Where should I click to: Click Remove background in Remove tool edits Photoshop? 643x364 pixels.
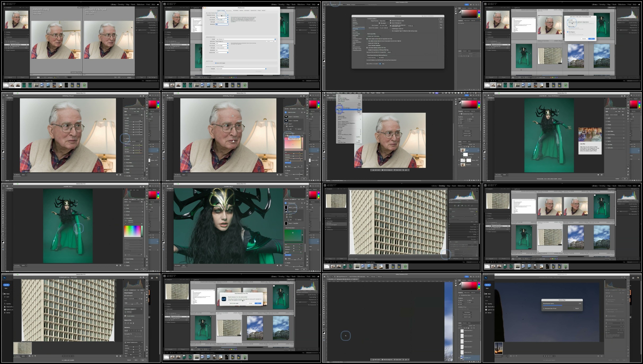387,360
